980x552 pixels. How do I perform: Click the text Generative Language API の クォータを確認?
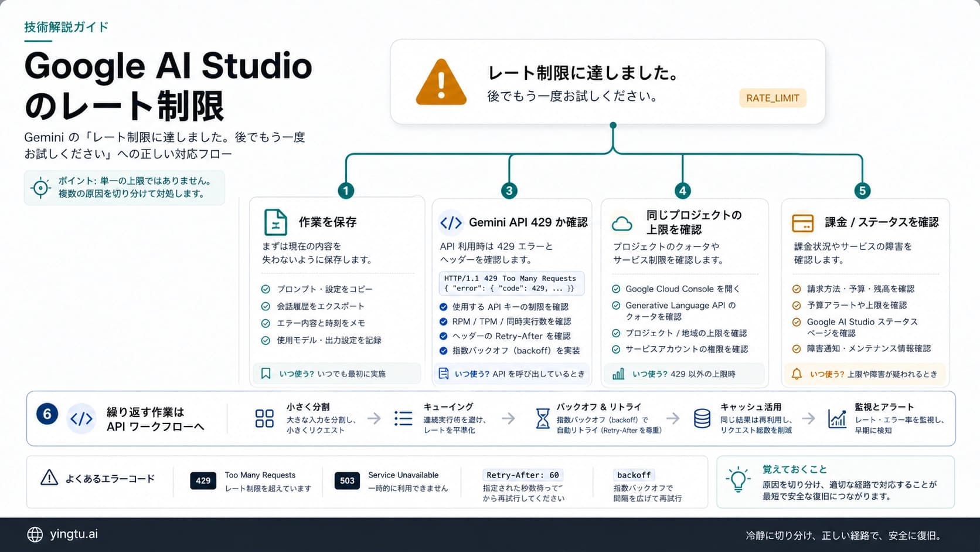pos(680,311)
